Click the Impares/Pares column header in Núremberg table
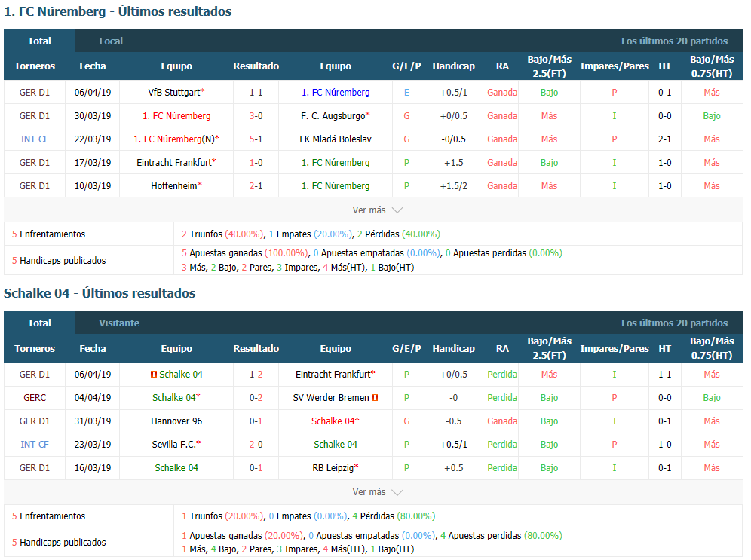751x560 pixels. coord(615,66)
